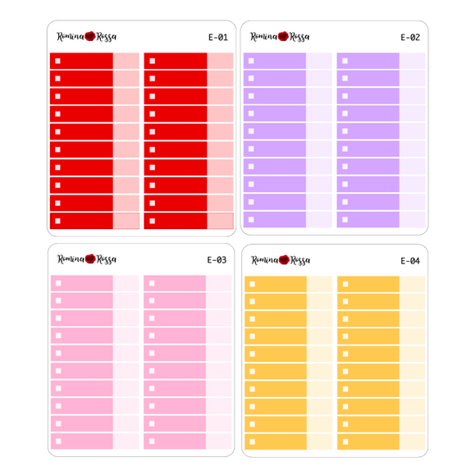Pick the cream strip beside first yellow sticker
476x476 pixels.
(x=320, y=284)
